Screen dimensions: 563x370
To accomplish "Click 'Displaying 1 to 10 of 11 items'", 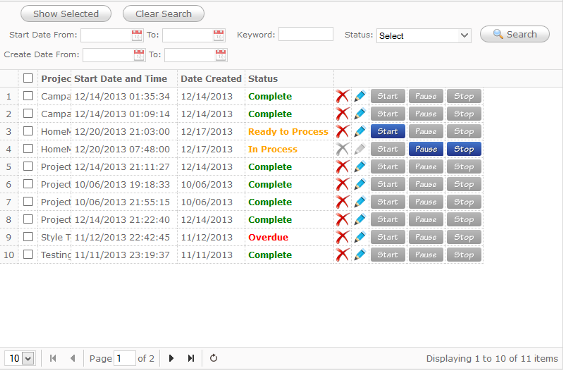I will pyautogui.click(x=492, y=359).
